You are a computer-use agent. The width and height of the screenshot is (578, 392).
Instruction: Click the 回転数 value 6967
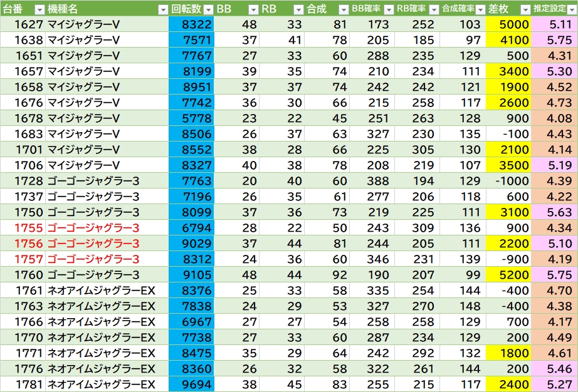[191, 322]
